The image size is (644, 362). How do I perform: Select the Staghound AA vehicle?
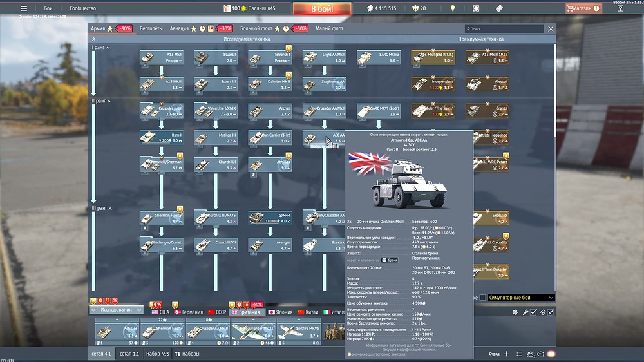click(x=325, y=84)
